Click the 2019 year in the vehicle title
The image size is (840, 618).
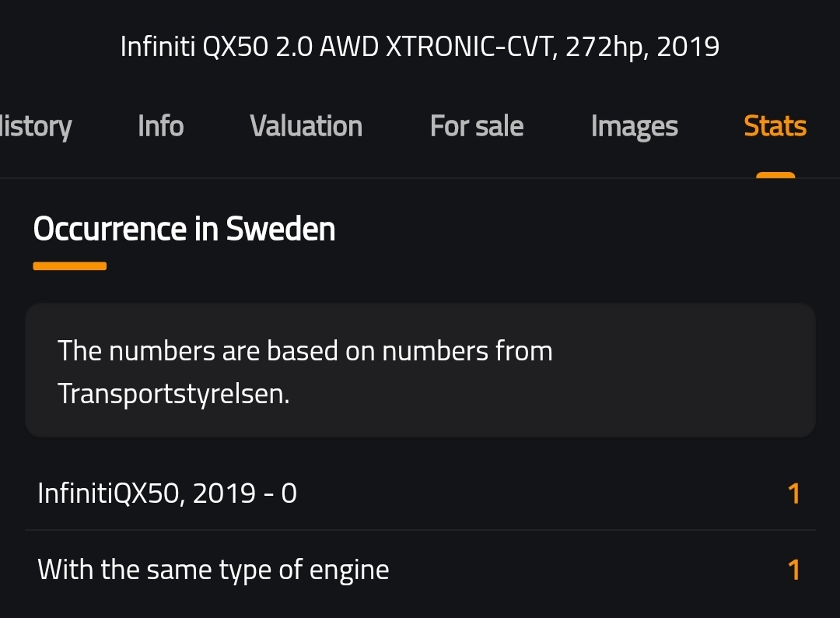pyautogui.click(x=688, y=47)
